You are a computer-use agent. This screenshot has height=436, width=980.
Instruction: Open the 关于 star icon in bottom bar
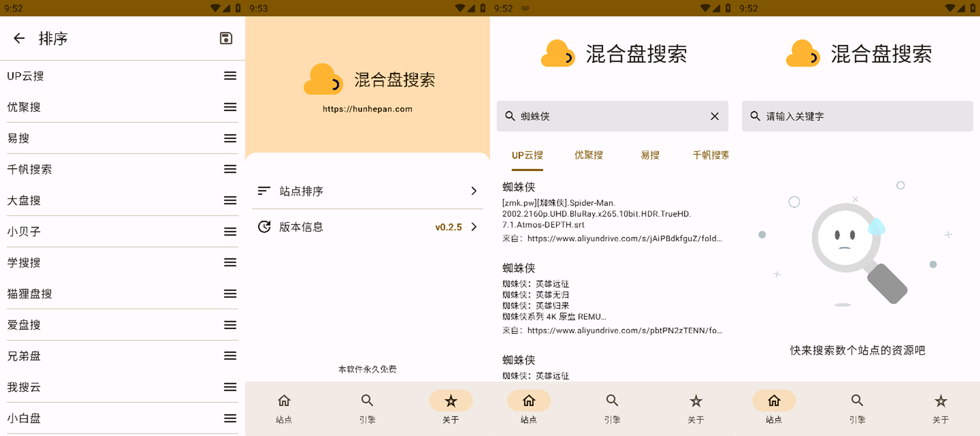(451, 400)
